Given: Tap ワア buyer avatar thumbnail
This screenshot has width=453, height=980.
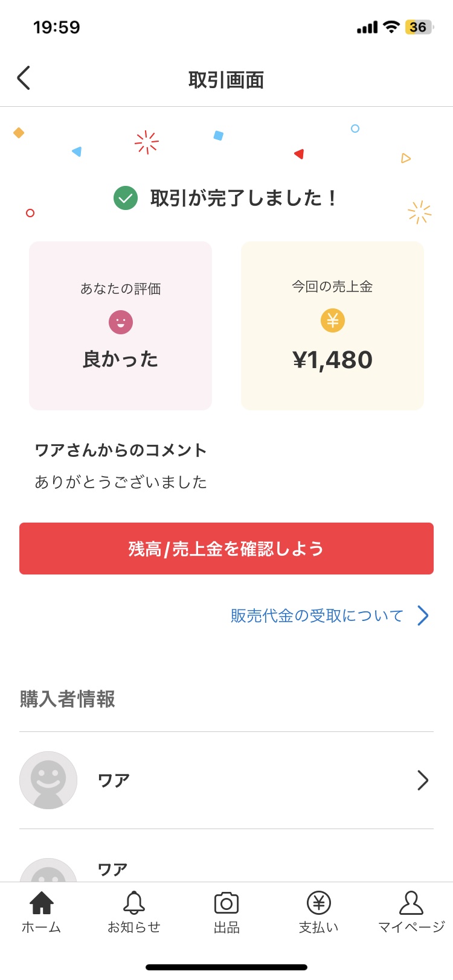Looking at the screenshot, I should [48, 780].
